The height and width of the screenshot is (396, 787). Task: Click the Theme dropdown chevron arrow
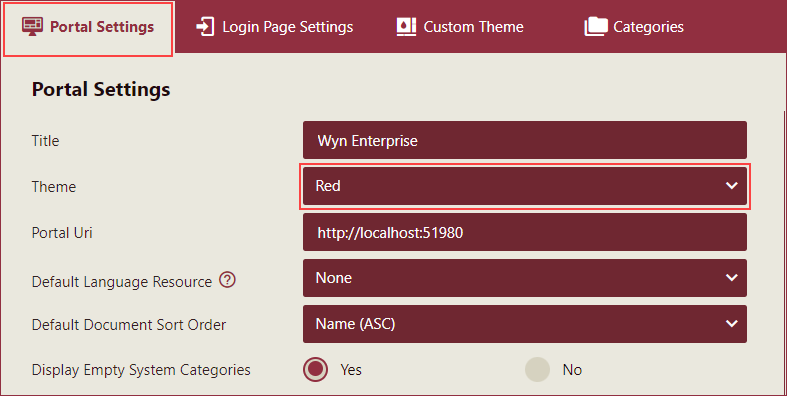(x=731, y=186)
